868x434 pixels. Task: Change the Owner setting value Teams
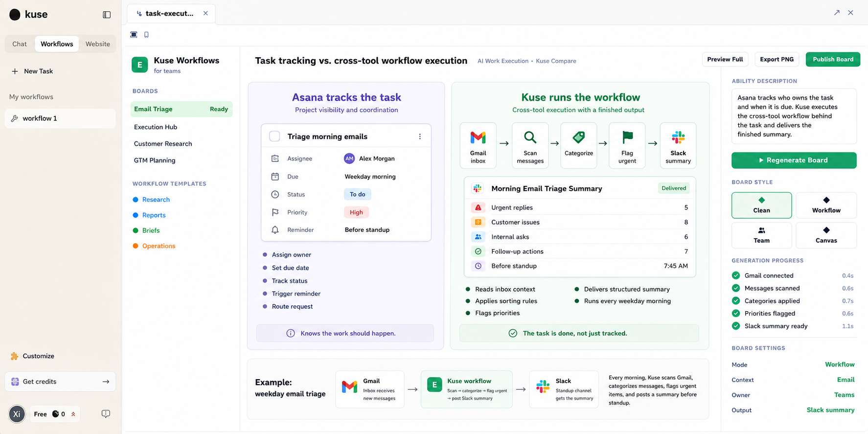(844, 395)
